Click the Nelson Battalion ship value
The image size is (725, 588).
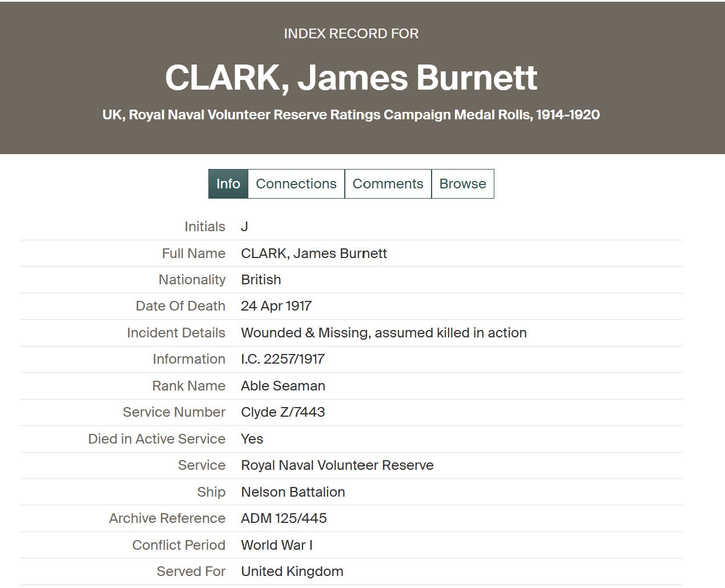click(x=293, y=492)
